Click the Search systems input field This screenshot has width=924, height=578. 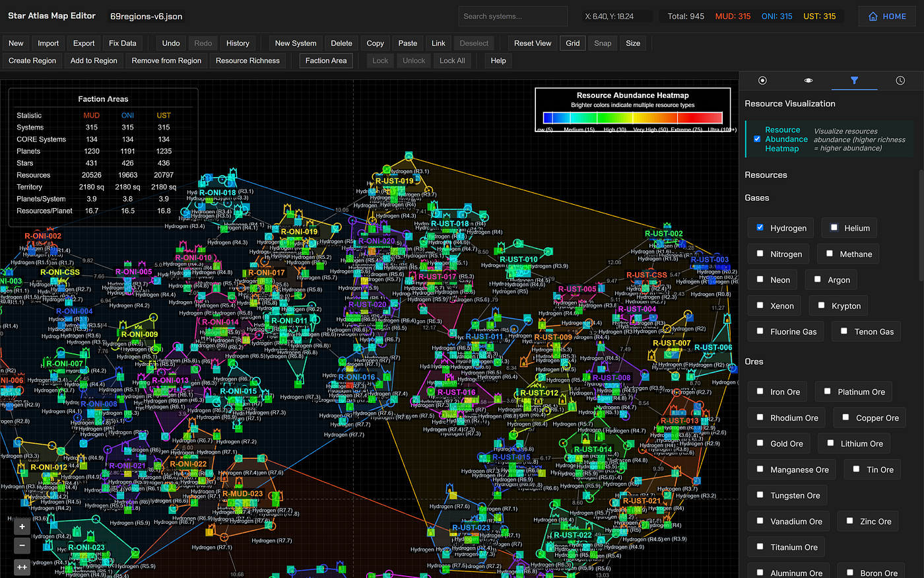coord(513,16)
